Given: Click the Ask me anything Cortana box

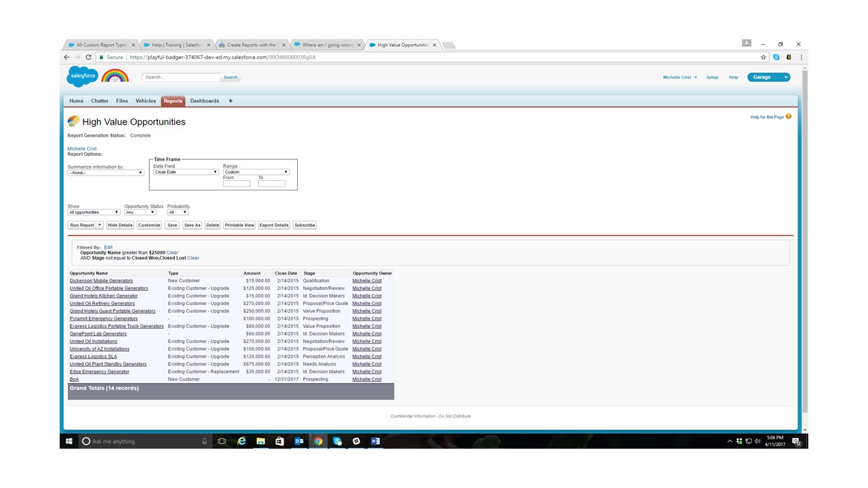Looking at the screenshot, I should tap(145, 441).
